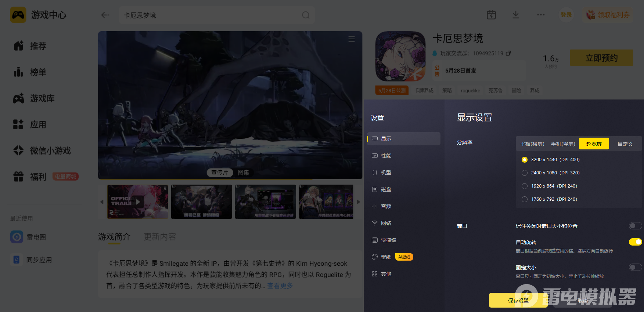Click the 领取福利券 coupon button
Image resolution: width=644 pixels, height=312 pixels.
point(608,15)
